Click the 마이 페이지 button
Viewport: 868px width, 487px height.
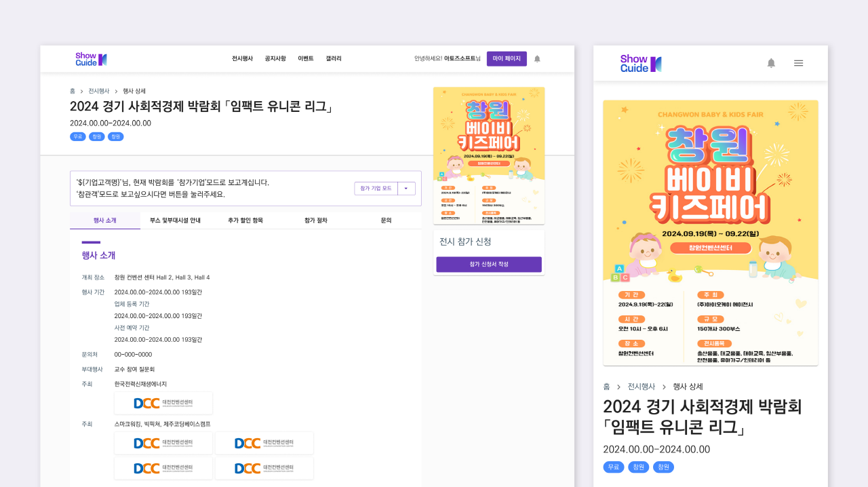tap(507, 59)
